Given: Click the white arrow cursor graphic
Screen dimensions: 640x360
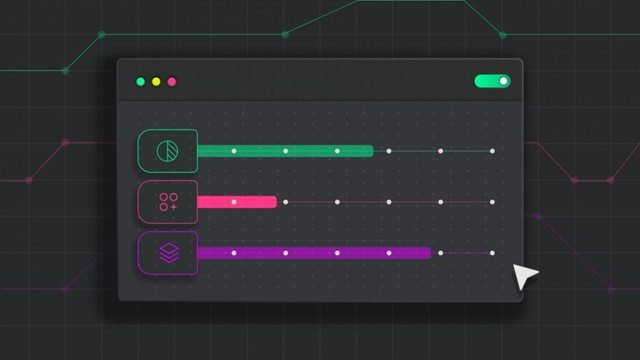Looking at the screenshot, I should click(x=524, y=276).
